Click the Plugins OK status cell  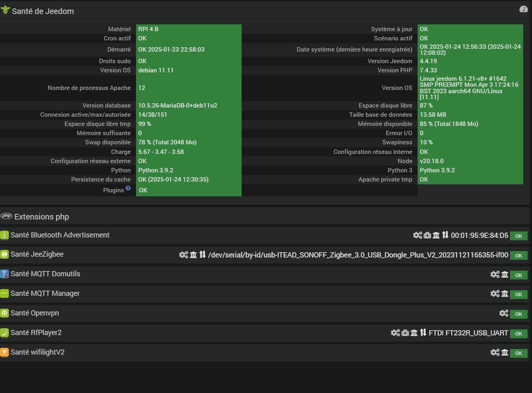coord(189,190)
